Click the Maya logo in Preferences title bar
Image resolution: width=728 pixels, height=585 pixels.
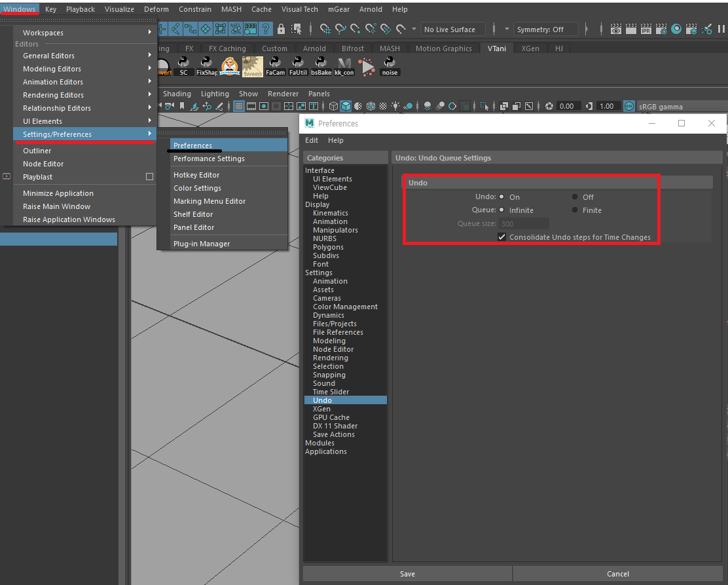pos(309,123)
